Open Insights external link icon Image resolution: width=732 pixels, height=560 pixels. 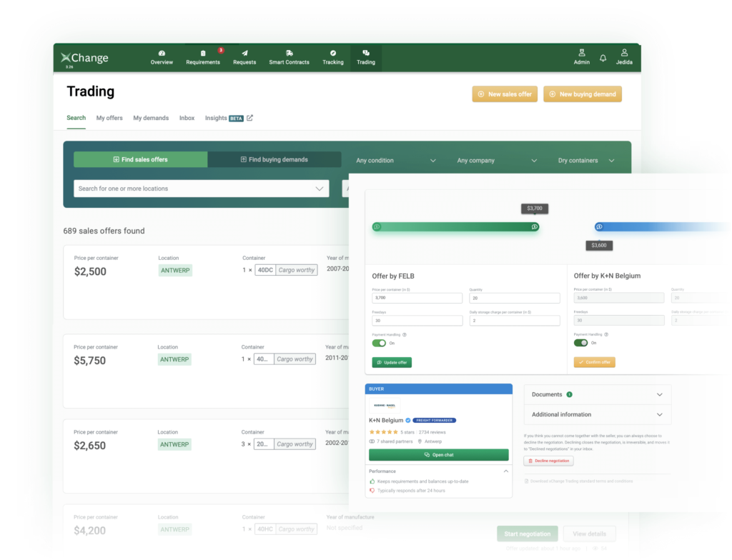[249, 118]
